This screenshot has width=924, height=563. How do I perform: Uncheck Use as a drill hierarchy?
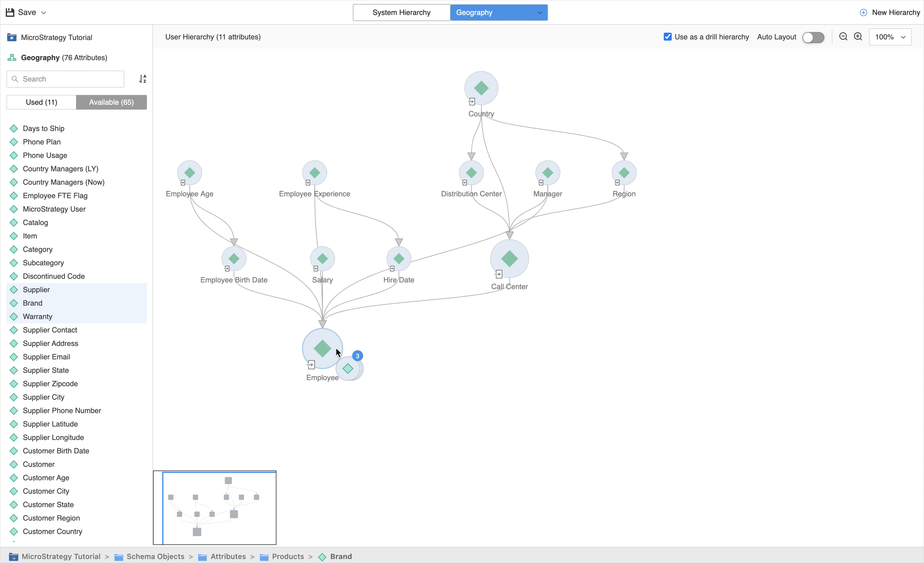(x=667, y=37)
